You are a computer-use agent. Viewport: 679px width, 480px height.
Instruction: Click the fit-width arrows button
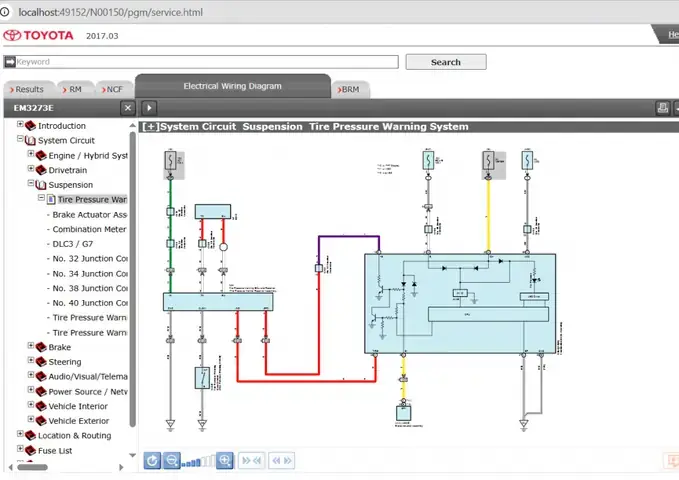pyautogui.click(x=251, y=461)
